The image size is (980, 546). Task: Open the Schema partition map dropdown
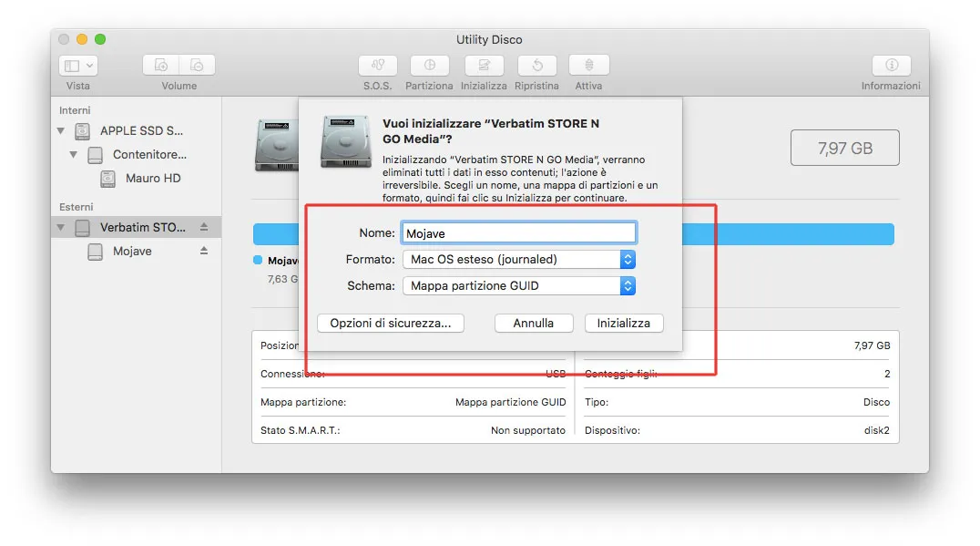pyautogui.click(x=627, y=285)
